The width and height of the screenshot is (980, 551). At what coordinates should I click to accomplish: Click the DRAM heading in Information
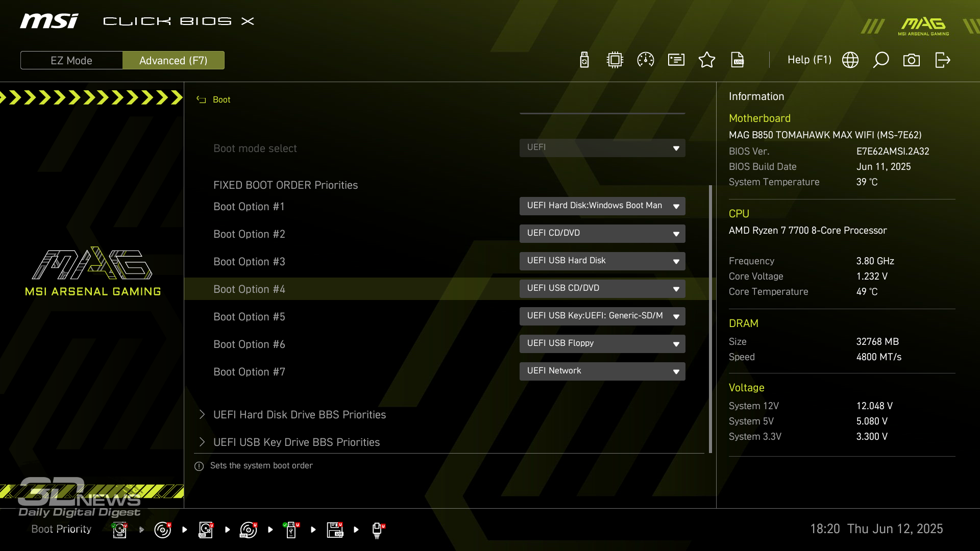743,323
